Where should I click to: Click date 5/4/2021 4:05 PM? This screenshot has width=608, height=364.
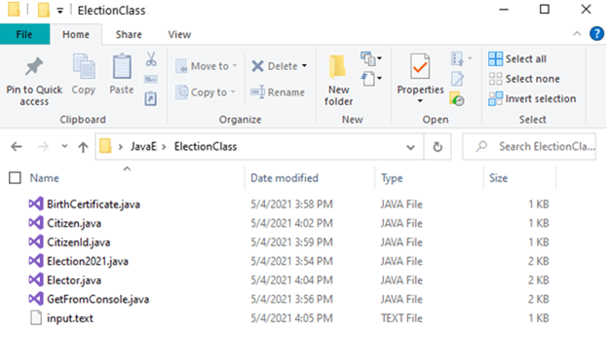coord(291,318)
